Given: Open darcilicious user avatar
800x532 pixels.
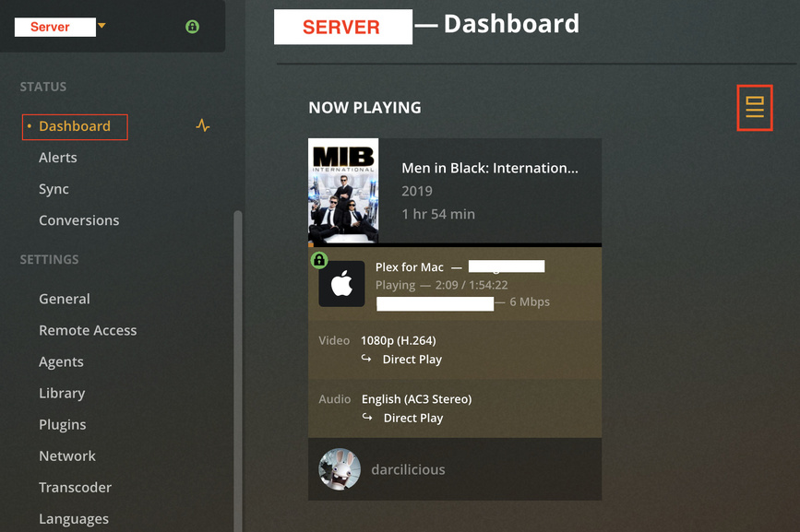Looking at the screenshot, I should coord(340,469).
